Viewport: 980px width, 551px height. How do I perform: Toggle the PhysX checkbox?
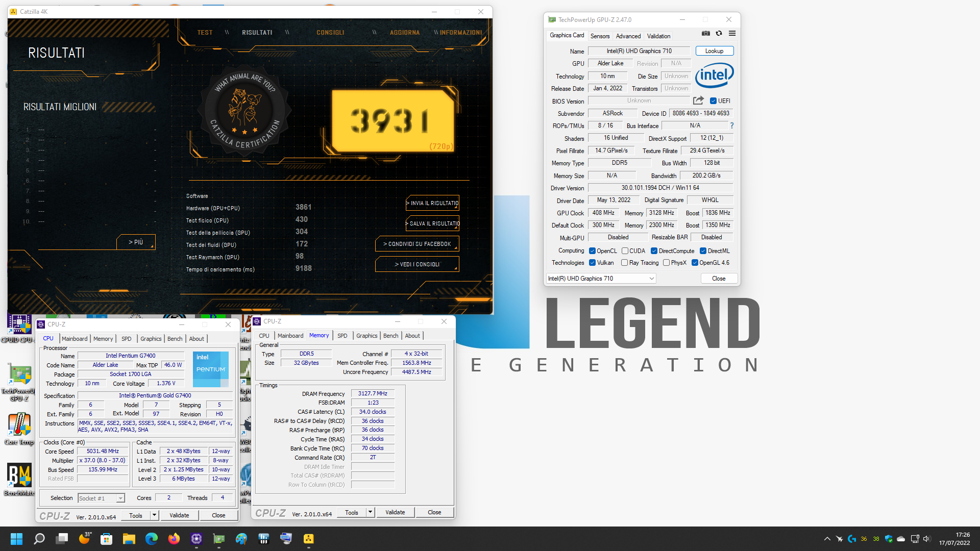(x=666, y=263)
